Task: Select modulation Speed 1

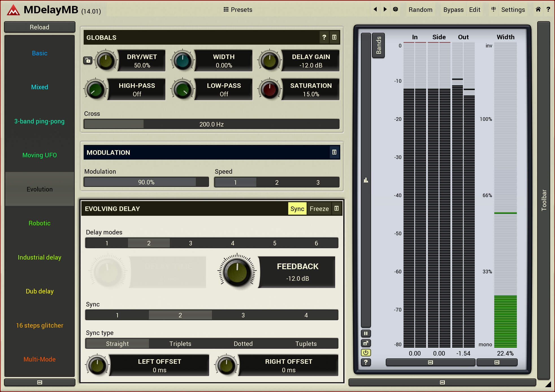Action: 235,182
